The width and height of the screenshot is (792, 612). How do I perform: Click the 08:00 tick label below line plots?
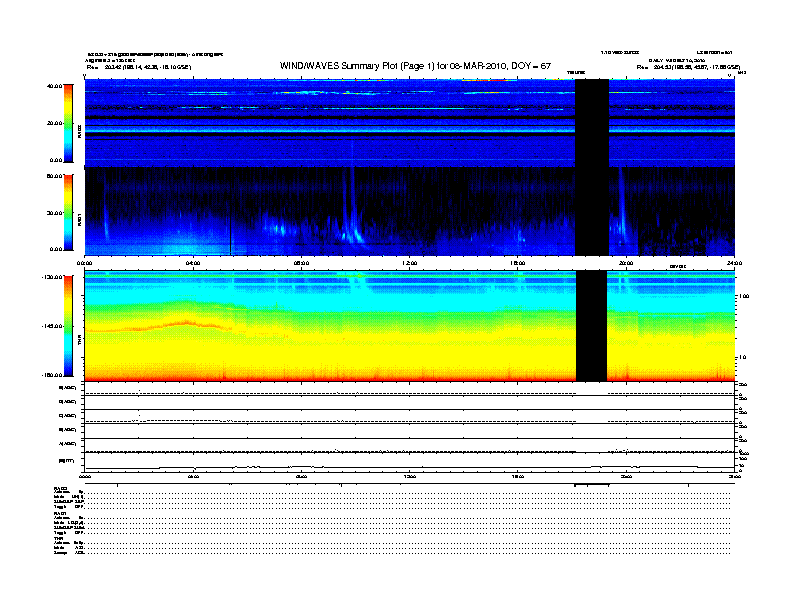pos(302,476)
